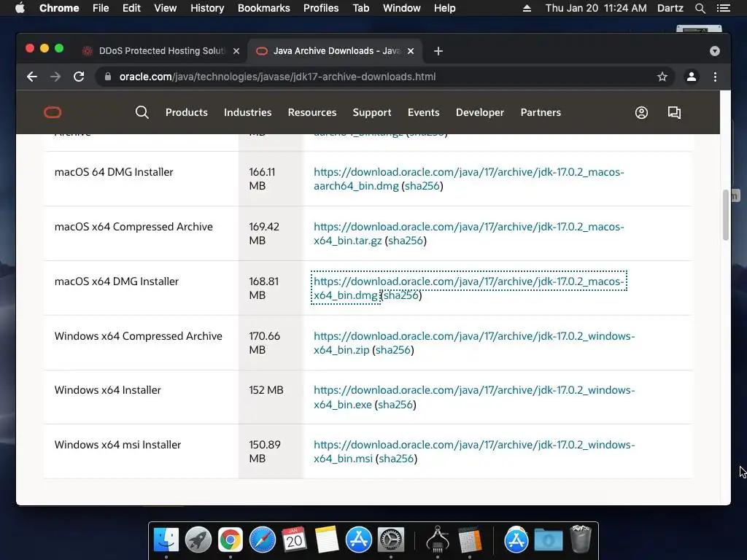This screenshot has width=747, height=560.
Task: Click the browser forward arrow
Action: pos(55,77)
